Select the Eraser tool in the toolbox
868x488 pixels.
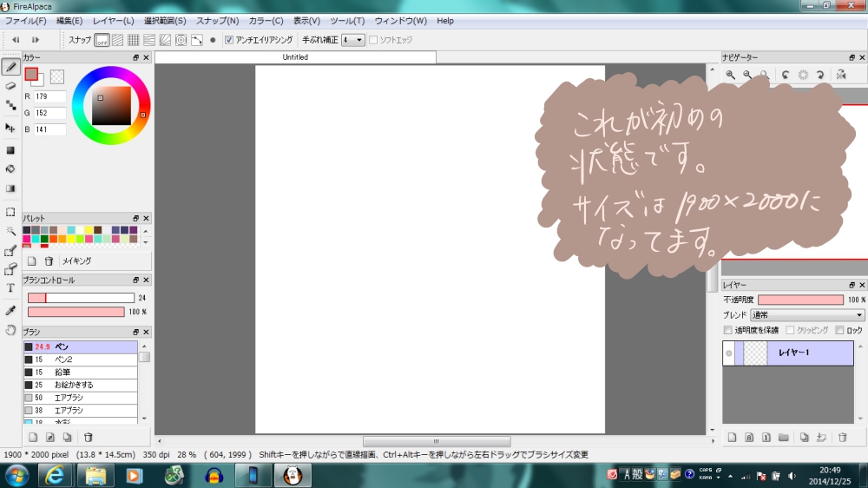click(10, 85)
